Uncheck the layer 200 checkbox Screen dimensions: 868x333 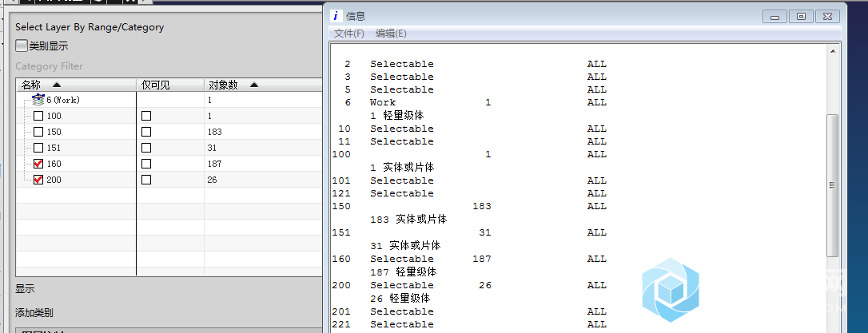click(38, 180)
